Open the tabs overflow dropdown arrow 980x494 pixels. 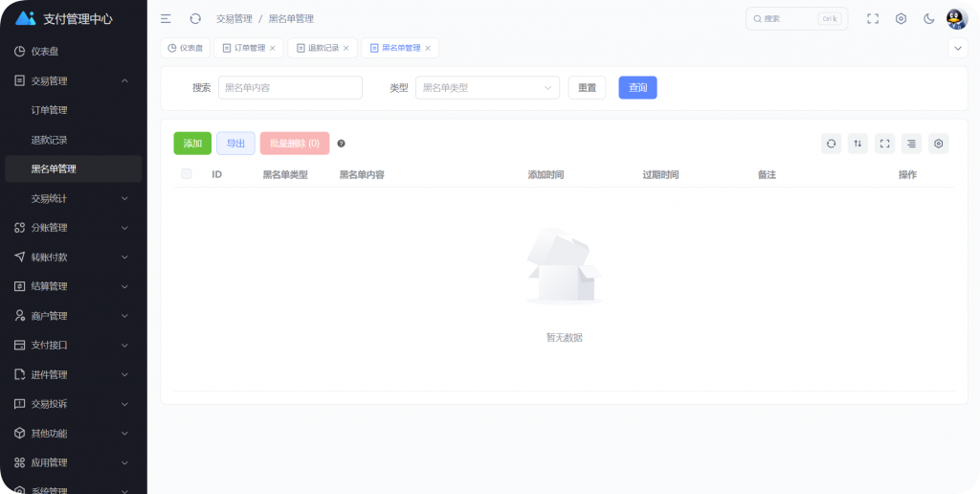click(957, 48)
